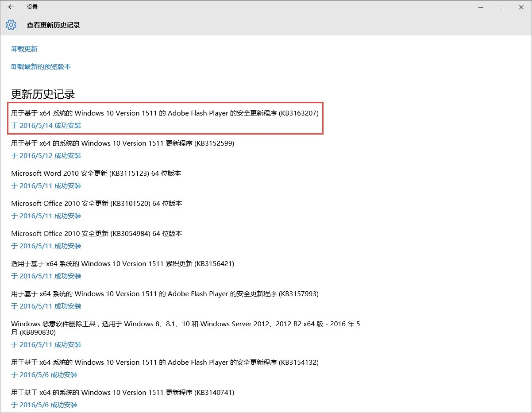Viewport: 532px width, 413px height.
Task: Click the Windows 恶意软件删除工具 update title text
Action: [185, 328]
